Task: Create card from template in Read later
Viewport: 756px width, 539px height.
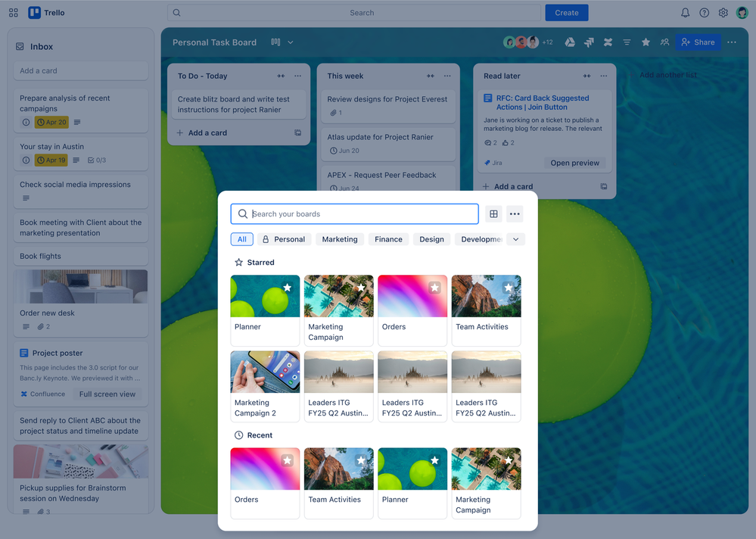Action: pyautogui.click(x=604, y=186)
